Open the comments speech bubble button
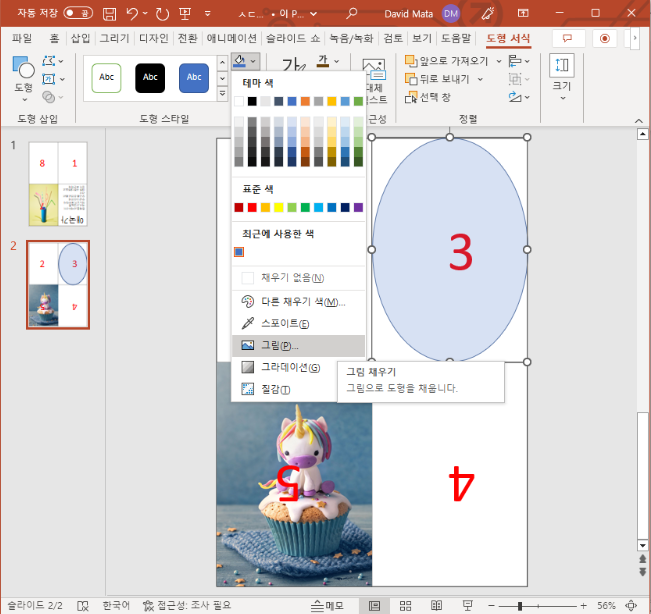This screenshot has width=651, height=614. [x=568, y=39]
